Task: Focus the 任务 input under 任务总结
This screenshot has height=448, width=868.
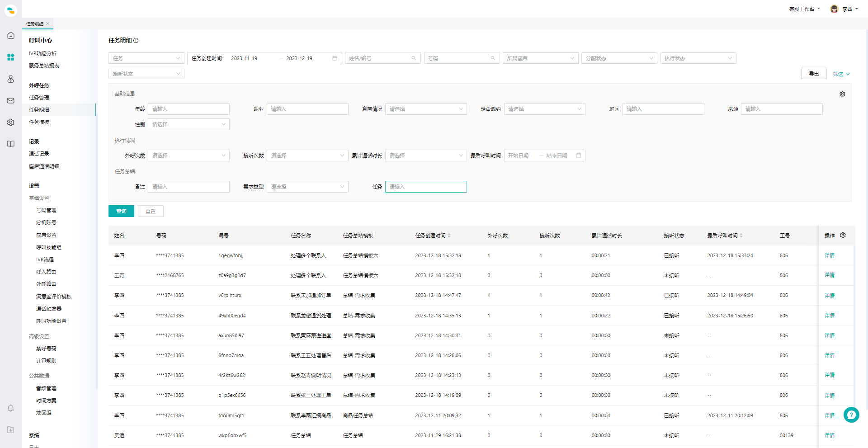Action: tap(426, 187)
